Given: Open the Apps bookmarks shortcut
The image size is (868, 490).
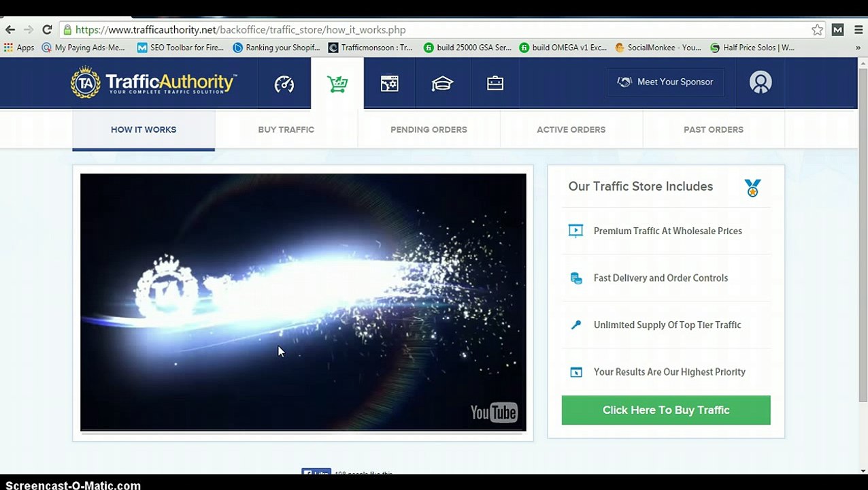Looking at the screenshot, I should 19,48.
